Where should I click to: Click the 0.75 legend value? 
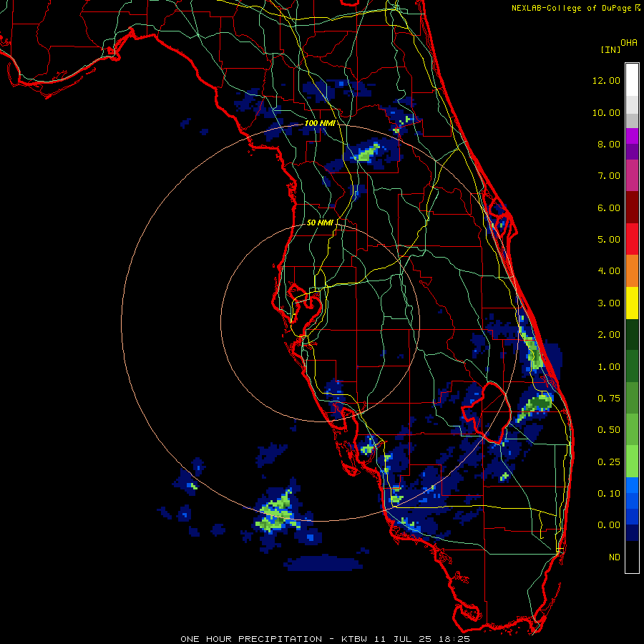[609, 399]
